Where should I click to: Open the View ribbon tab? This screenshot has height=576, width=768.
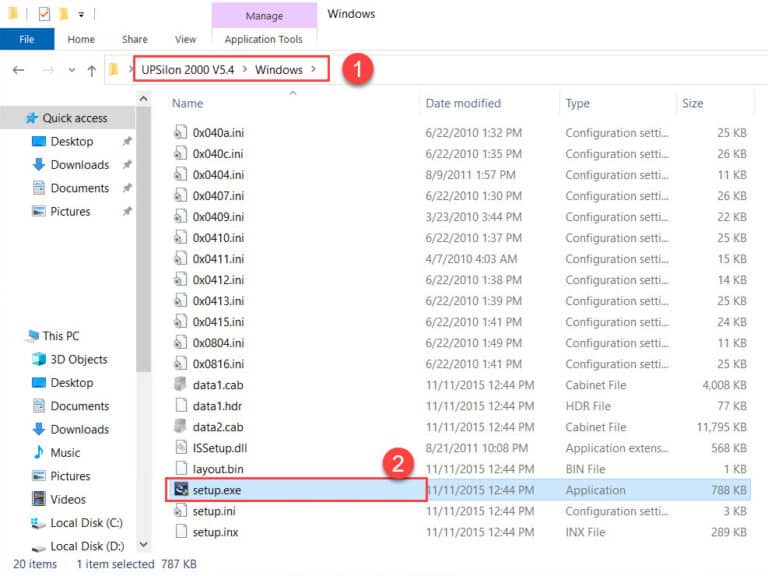click(185, 39)
